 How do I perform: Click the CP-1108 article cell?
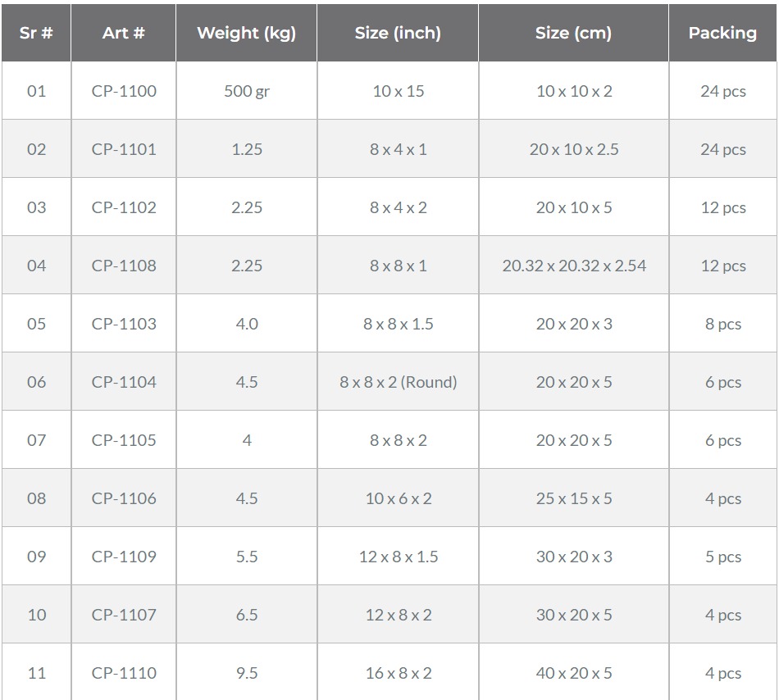click(124, 266)
